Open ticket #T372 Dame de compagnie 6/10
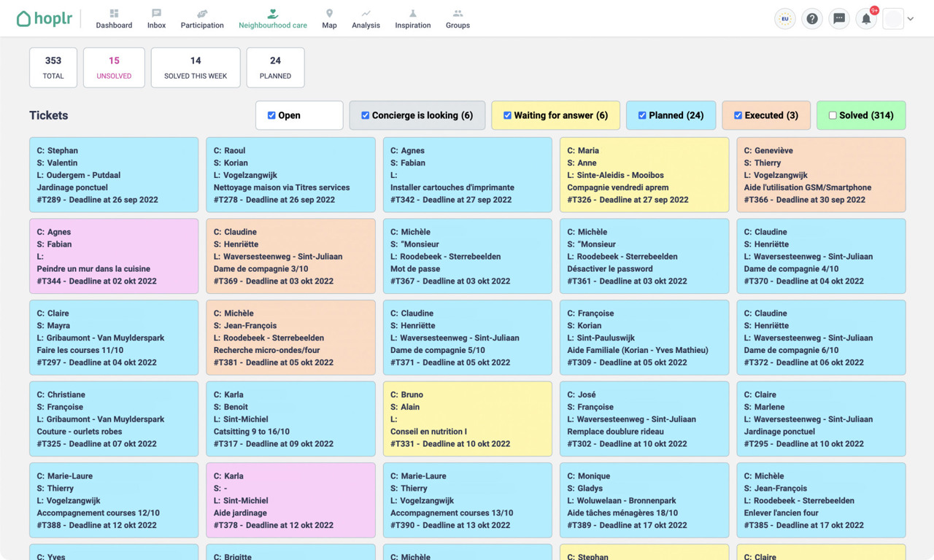934x560 pixels. (x=822, y=338)
